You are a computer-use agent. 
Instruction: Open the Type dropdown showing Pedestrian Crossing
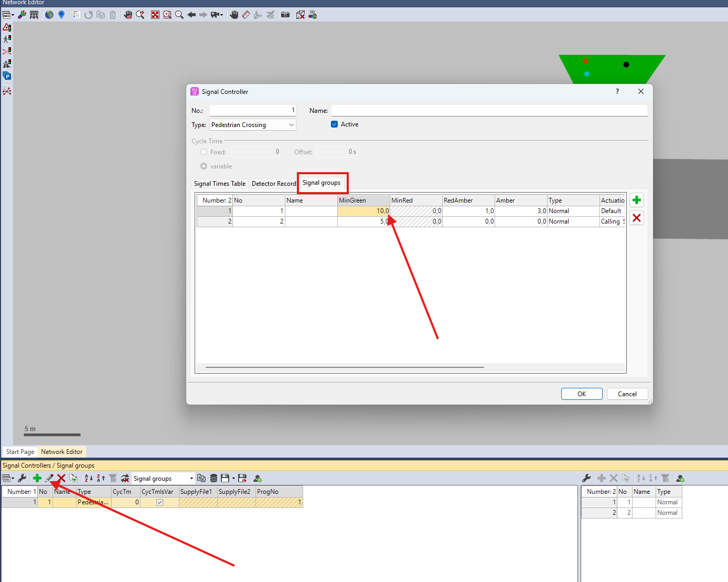253,125
